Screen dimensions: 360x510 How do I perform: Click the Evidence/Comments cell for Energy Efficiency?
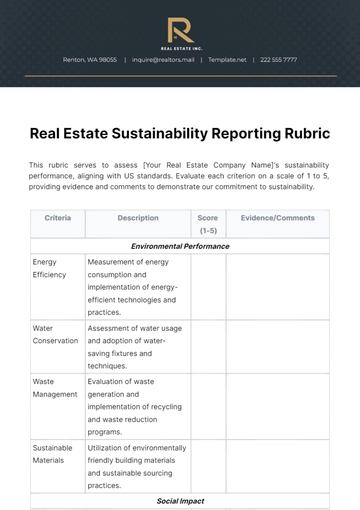(278, 287)
